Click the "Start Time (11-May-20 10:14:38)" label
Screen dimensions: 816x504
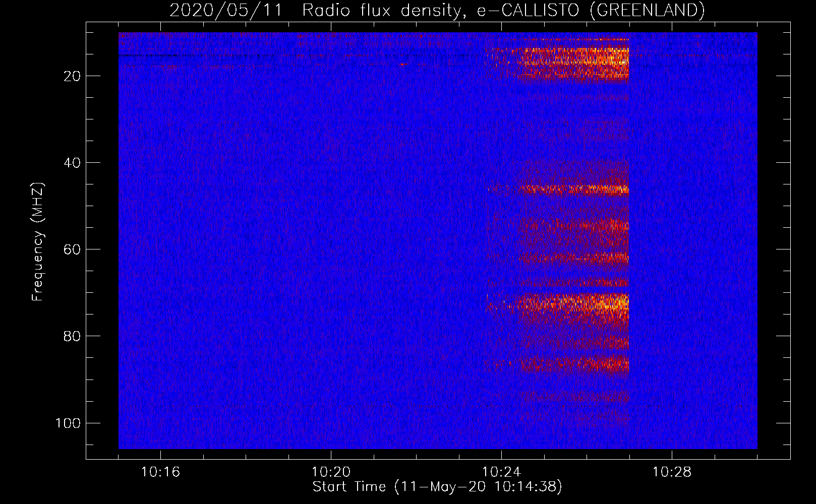(x=437, y=487)
